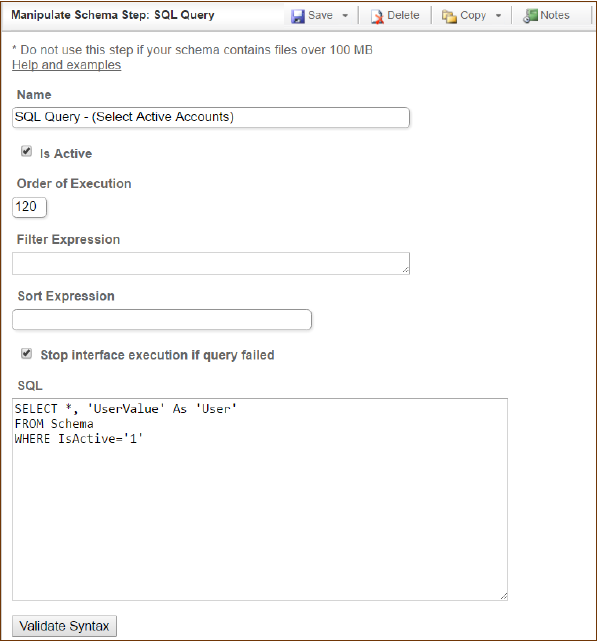Click the Validate Syntax button

pos(64,626)
